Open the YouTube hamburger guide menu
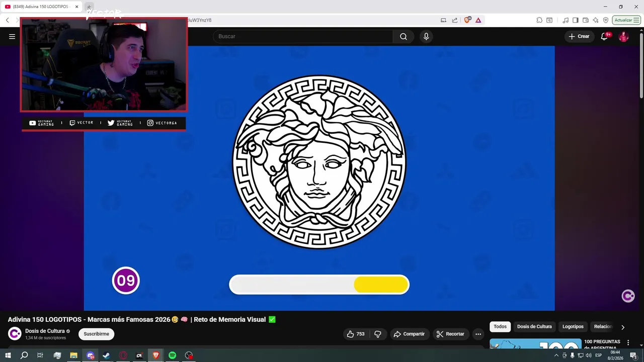The image size is (644, 362). [12, 36]
